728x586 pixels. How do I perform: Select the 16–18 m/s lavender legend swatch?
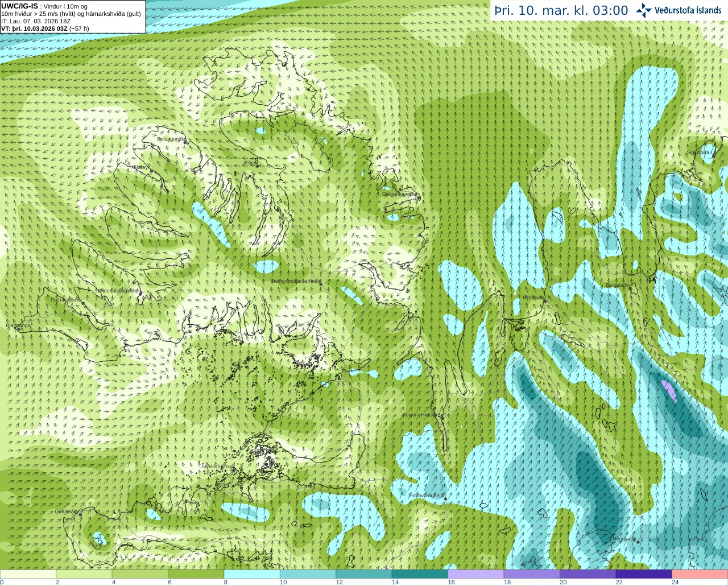pos(476,574)
